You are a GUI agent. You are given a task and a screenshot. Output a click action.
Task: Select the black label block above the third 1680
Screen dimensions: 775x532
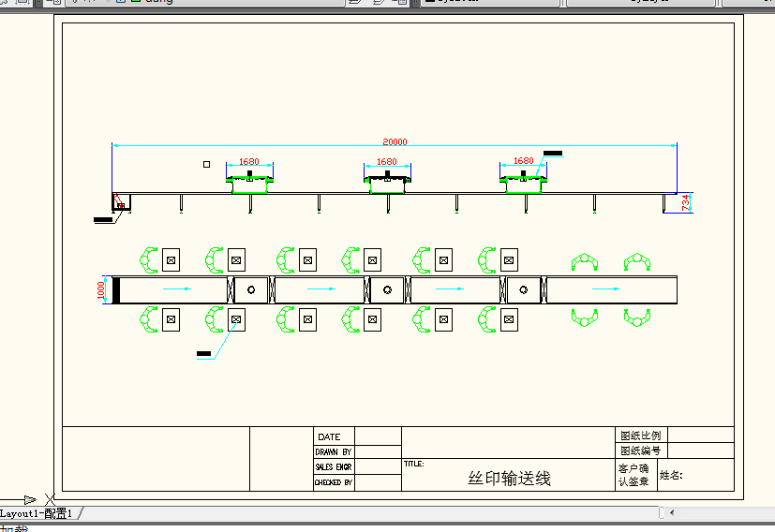tap(553, 153)
